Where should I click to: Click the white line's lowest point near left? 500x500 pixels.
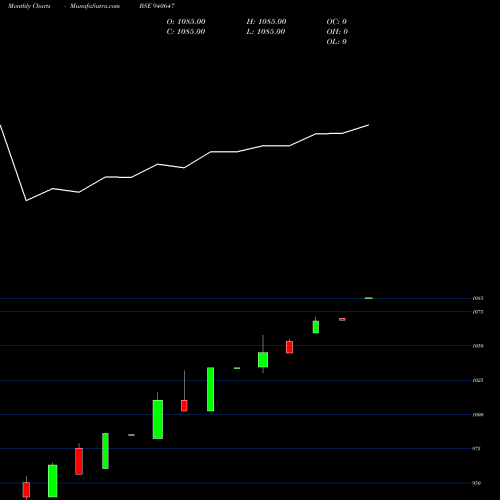(x=27, y=200)
